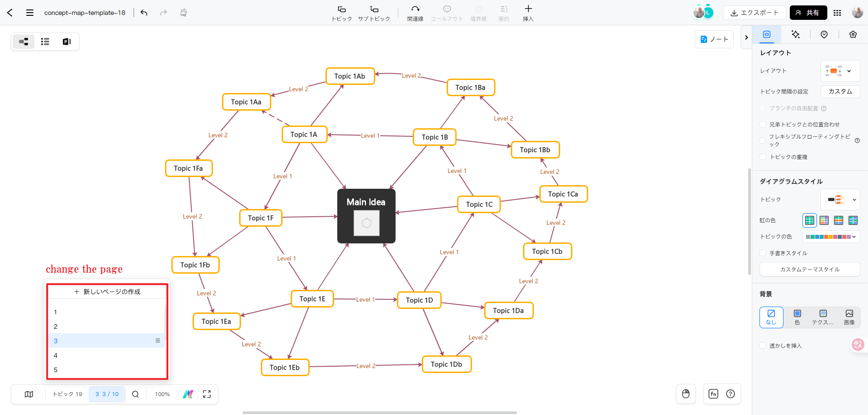The image size is (868, 415).
Task: Check the topic overlap (トピックの重複) option
Action: 763,157
